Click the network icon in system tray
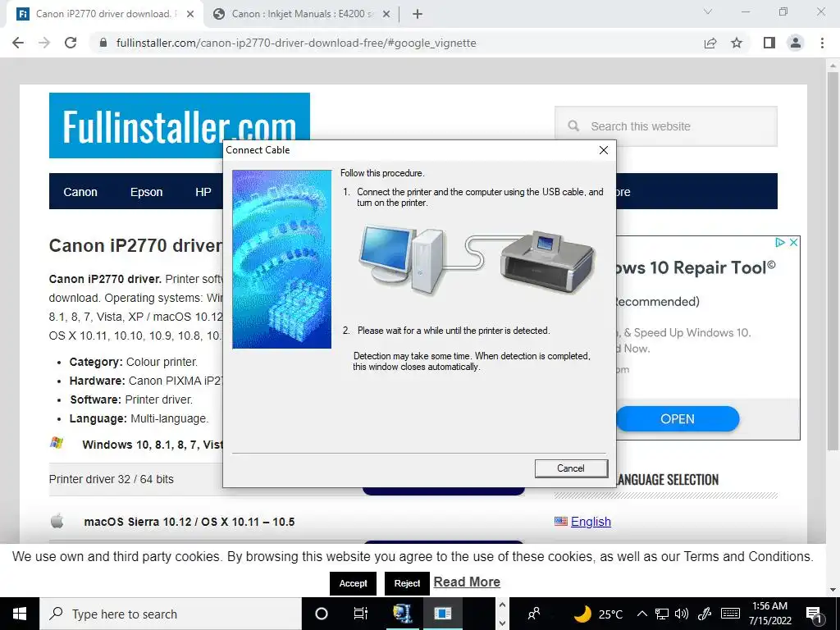This screenshot has width=840, height=630. point(662,614)
